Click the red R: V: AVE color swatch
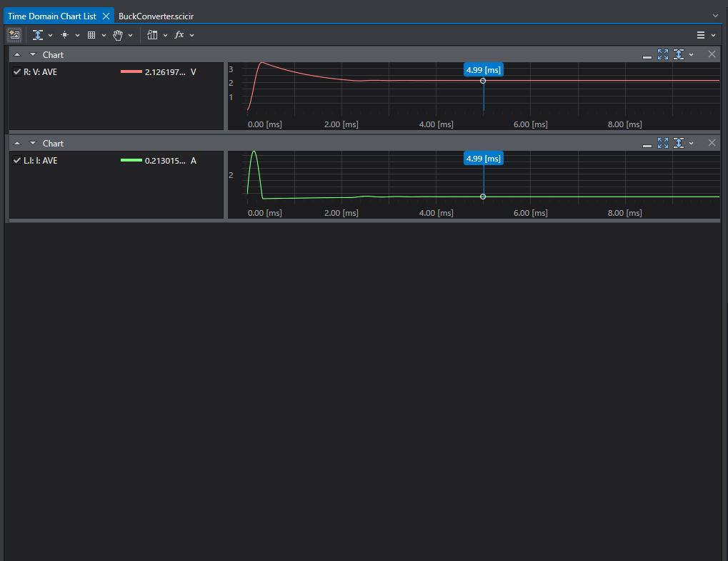 [131, 71]
